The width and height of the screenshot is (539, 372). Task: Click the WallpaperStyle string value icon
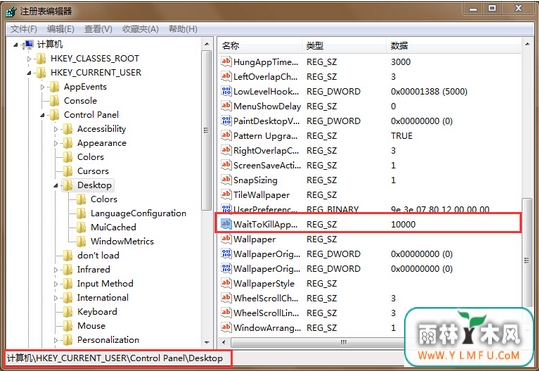pyautogui.click(x=226, y=283)
